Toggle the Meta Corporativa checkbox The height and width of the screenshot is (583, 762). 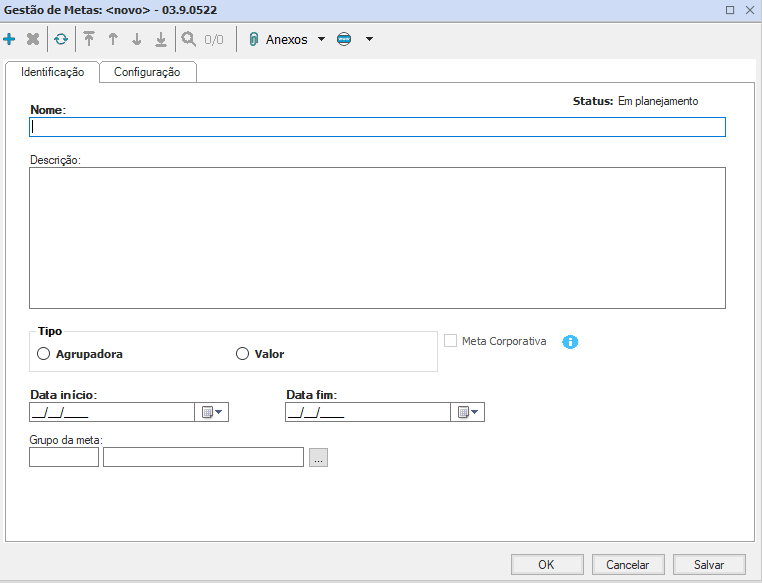coord(450,341)
